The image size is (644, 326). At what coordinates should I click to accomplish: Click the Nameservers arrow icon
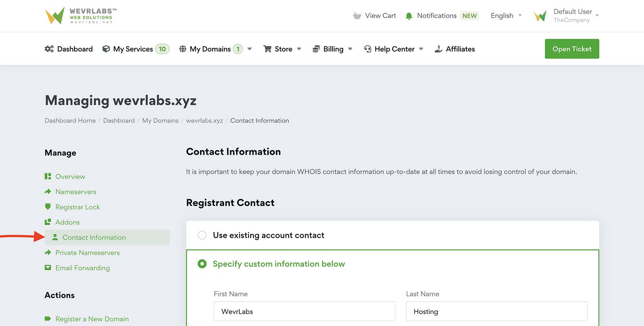pyautogui.click(x=48, y=191)
